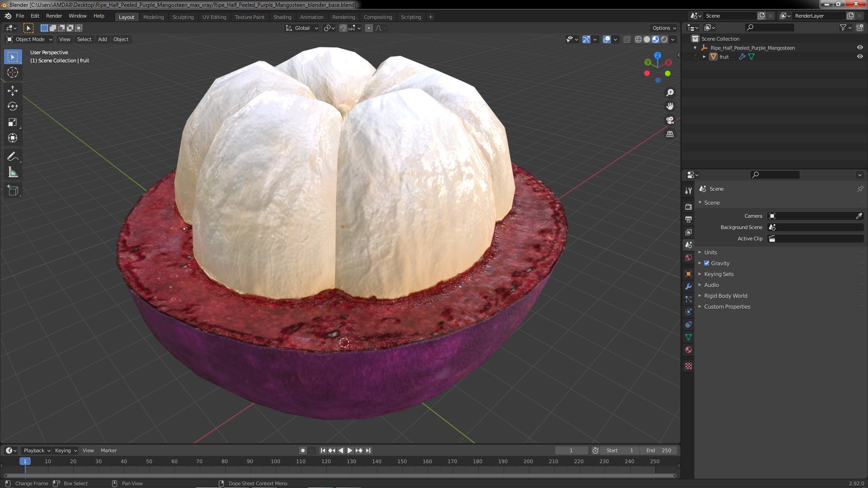Click the Play animation button

click(x=349, y=450)
